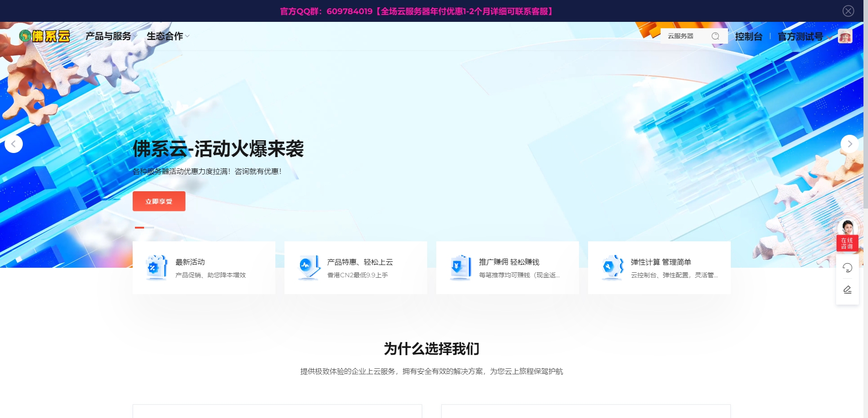Click the search magnifier icon

pyautogui.click(x=715, y=36)
